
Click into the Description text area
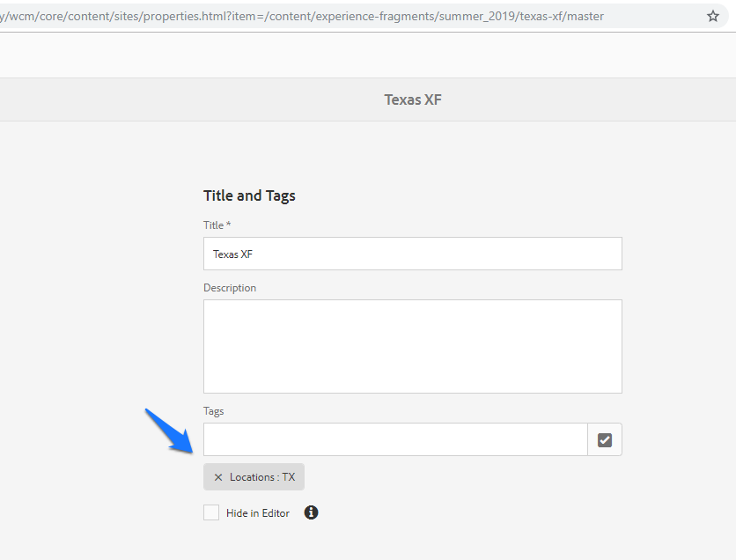tap(412, 346)
